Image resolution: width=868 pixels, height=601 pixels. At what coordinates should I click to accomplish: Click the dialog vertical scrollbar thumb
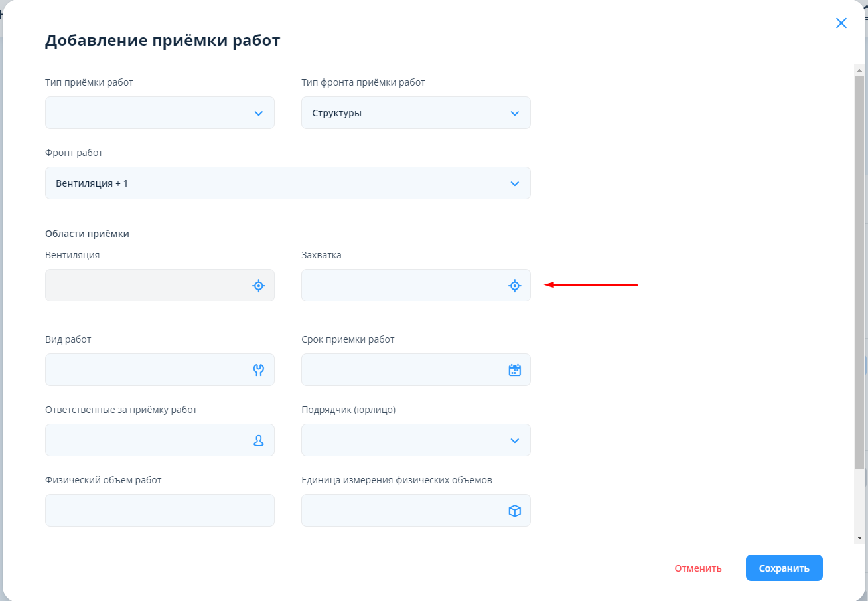(x=859, y=266)
